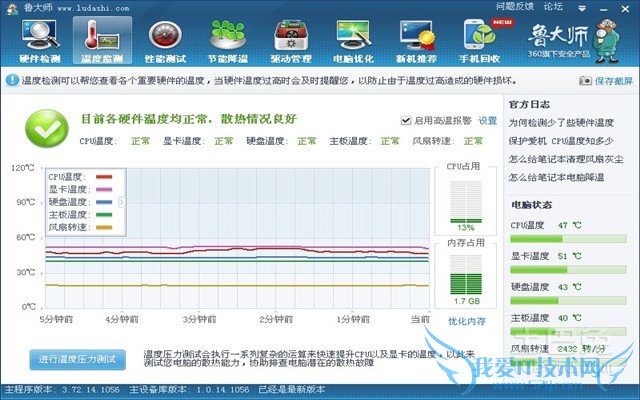Click the headline 目前各硬件温度均正常
Image resolution: width=640 pixels, height=400 pixels.
tap(189, 119)
